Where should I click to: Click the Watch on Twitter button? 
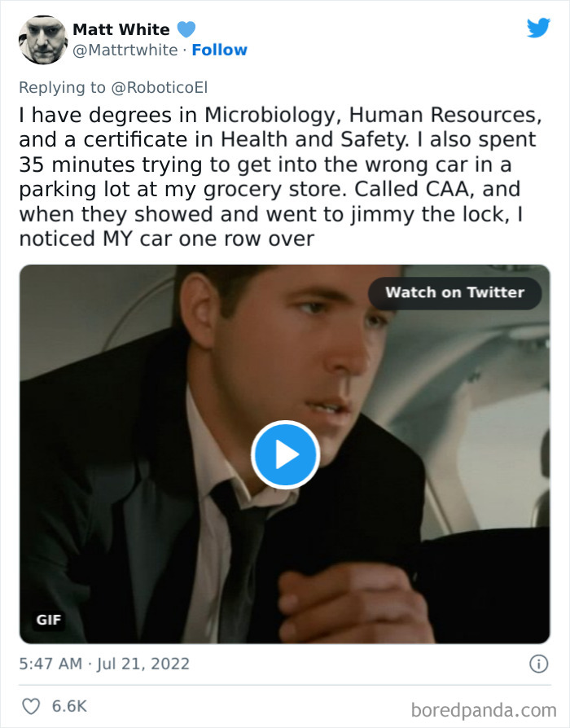pyautogui.click(x=455, y=293)
